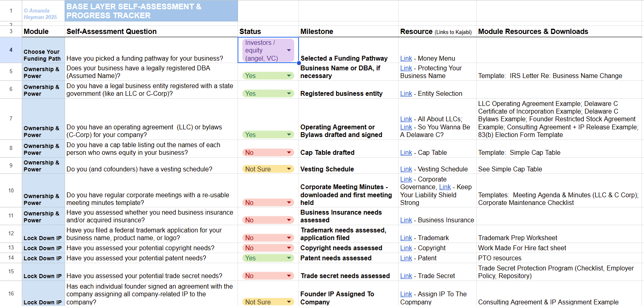Select row header 16
The image size is (644, 306).
pyautogui.click(x=11, y=293)
